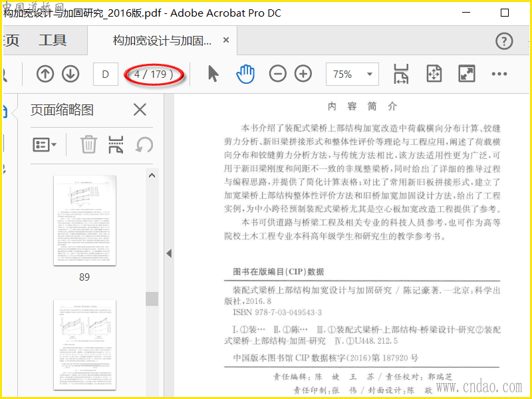Close the document tab with X
The height and width of the screenshot is (399, 532).
pyautogui.click(x=226, y=41)
